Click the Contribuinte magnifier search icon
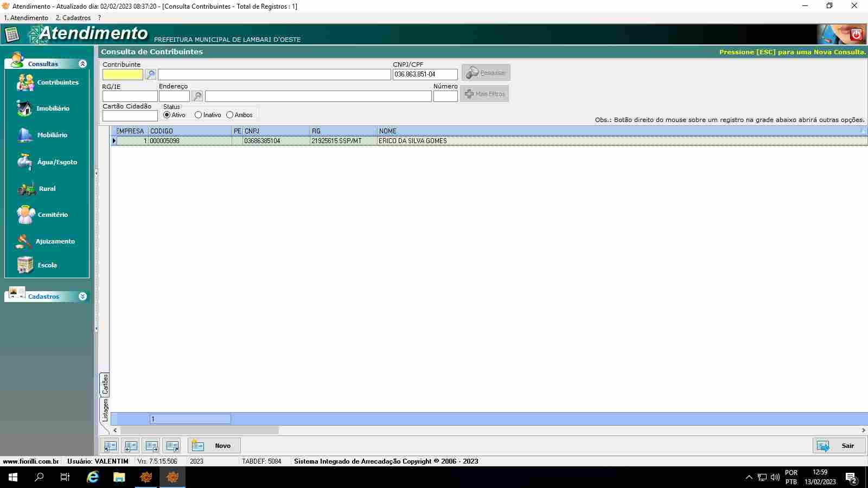Screen dimensions: 868x488 tap(151, 74)
